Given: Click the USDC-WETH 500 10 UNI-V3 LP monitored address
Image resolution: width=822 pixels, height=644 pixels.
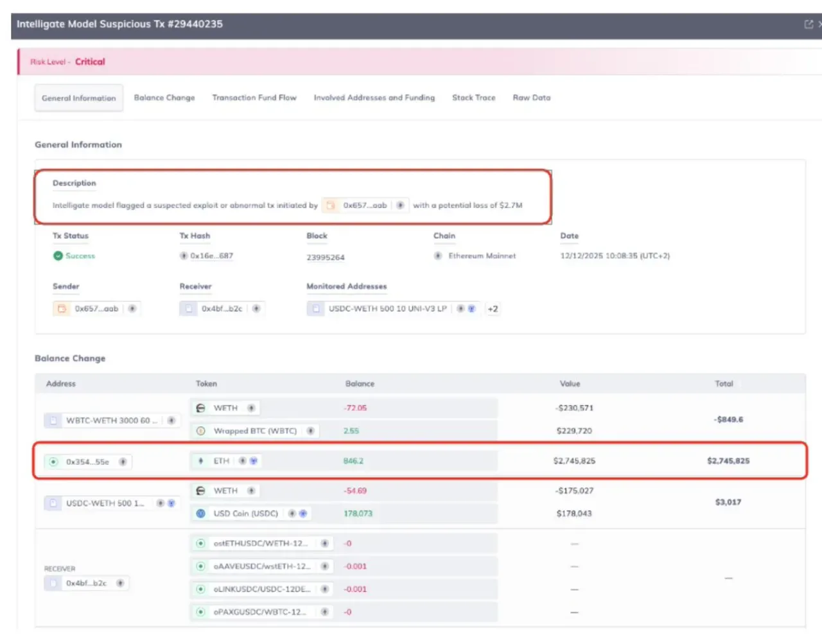Looking at the screenshot, I should click(x=387, y=309).
